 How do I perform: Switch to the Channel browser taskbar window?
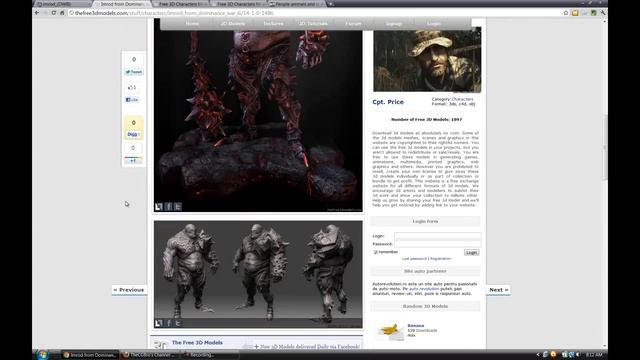150,355
